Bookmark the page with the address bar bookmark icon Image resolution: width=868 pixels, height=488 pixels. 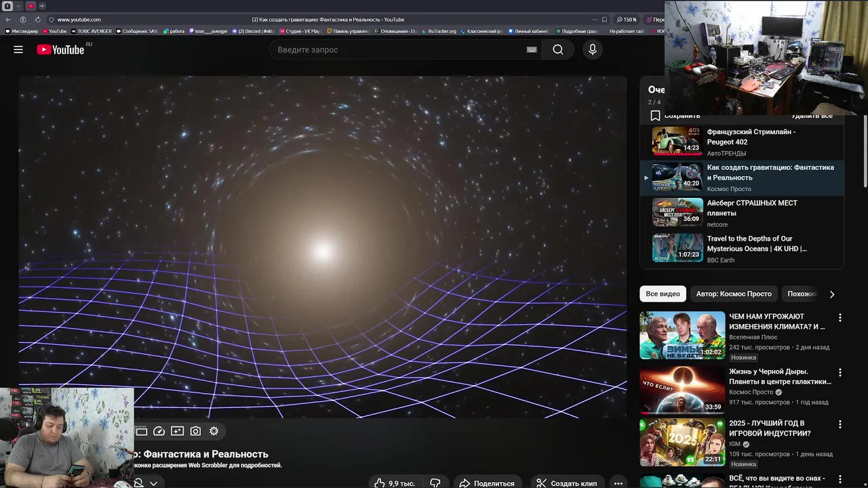click(604, 20)
